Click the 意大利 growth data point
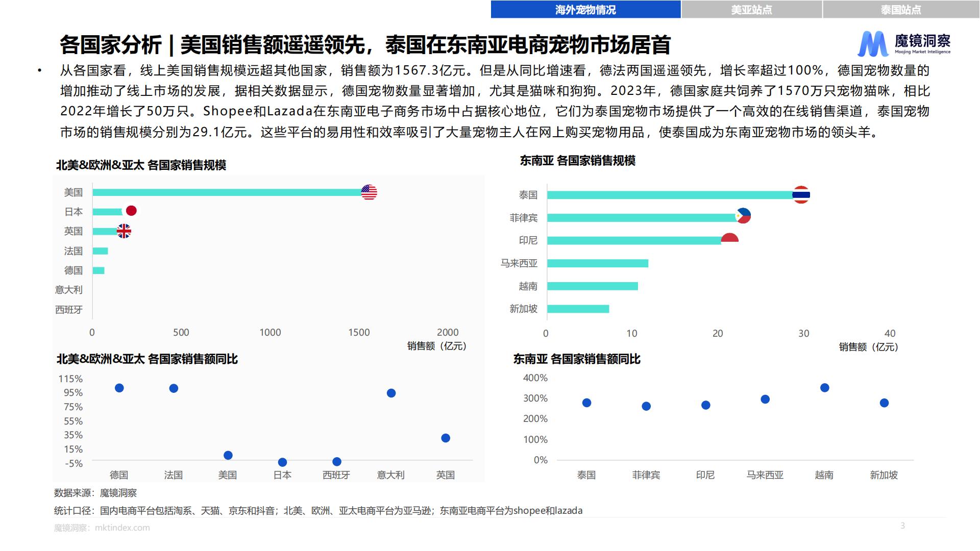The height and width of the screenshot is (551, 980). click(391, 393)
